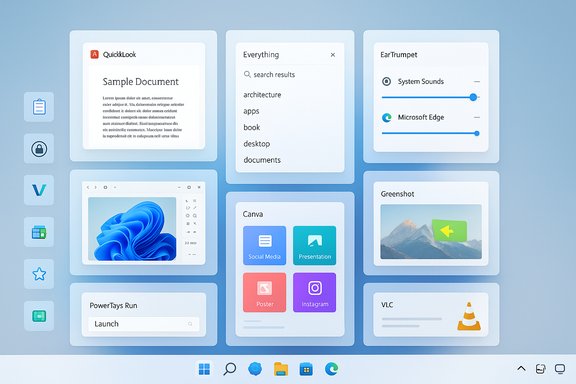Open the calendar grid icon in sidebar
This screenshot has width=576, height=384.
39,232
